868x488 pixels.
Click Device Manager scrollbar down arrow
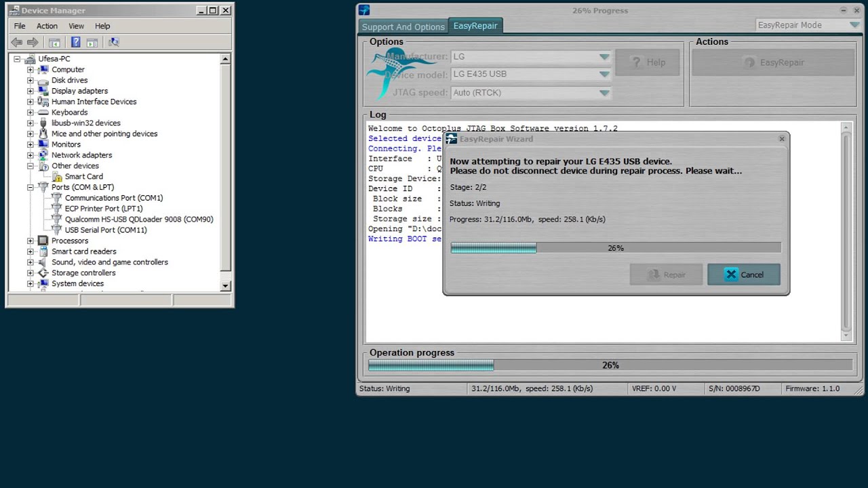click(226, 286)
